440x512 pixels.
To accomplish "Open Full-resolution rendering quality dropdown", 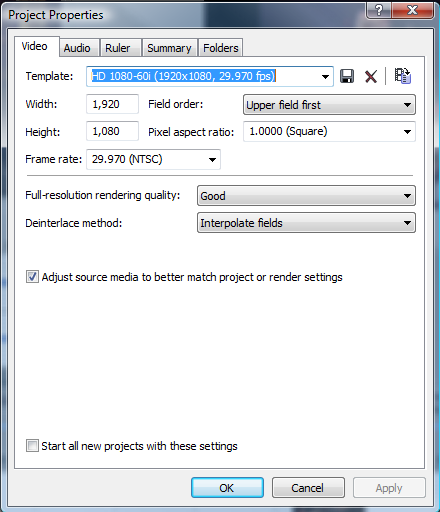I will (306, 196).
